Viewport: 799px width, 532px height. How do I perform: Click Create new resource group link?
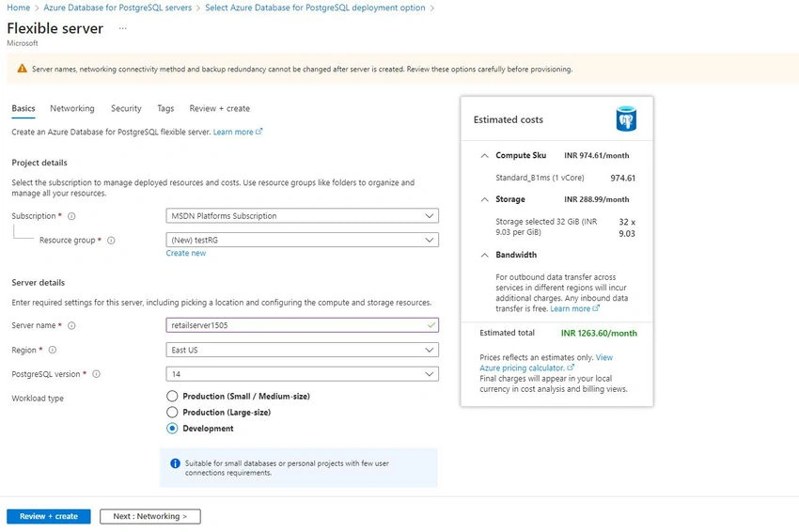[186, 253]
